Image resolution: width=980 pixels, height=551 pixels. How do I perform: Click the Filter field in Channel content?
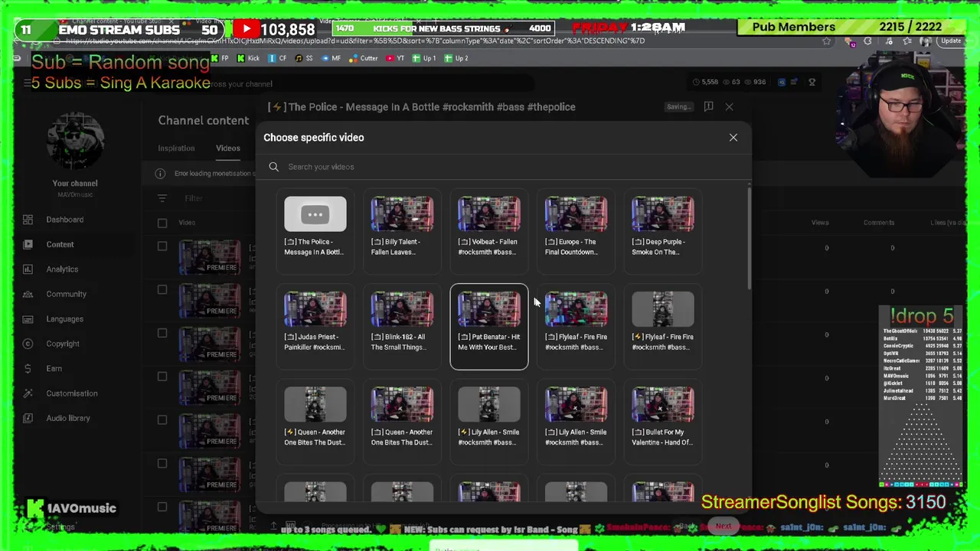[x=193, y=198]
